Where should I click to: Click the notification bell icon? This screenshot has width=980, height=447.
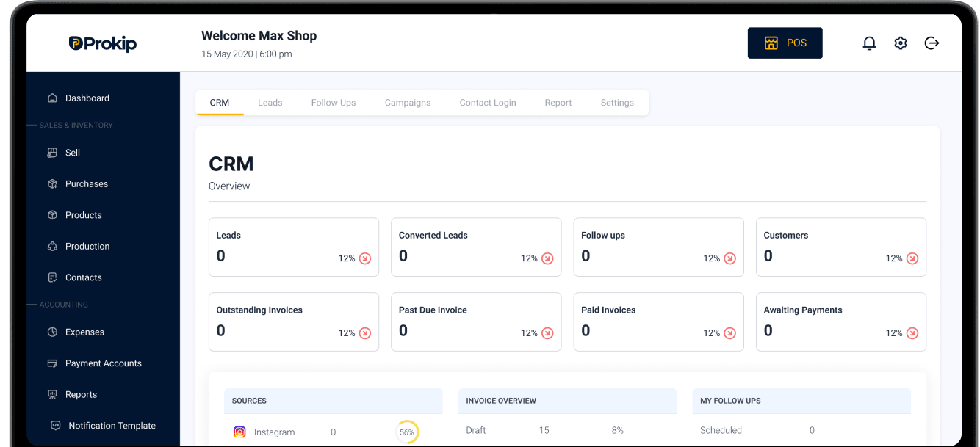(869, 43)
